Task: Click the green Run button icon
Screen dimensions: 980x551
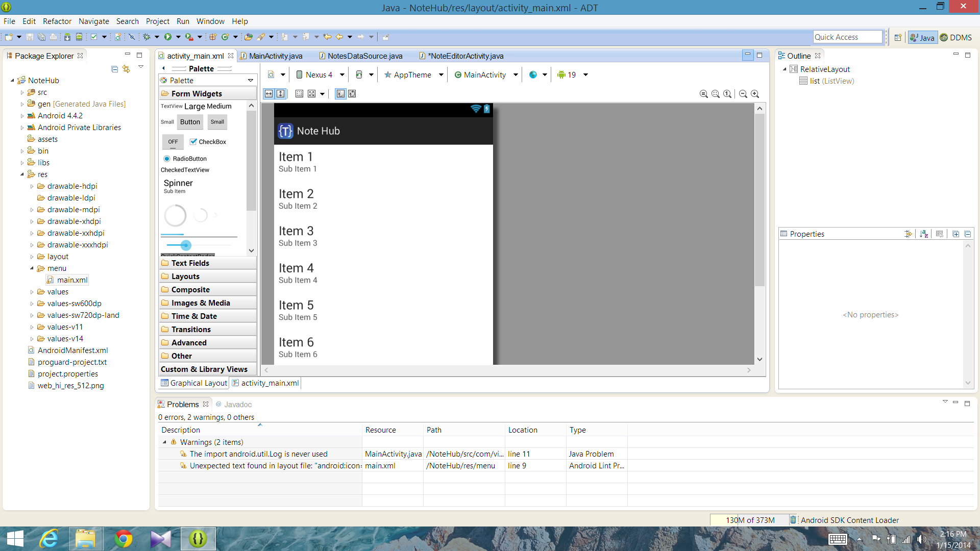Action: click(167, 37)
